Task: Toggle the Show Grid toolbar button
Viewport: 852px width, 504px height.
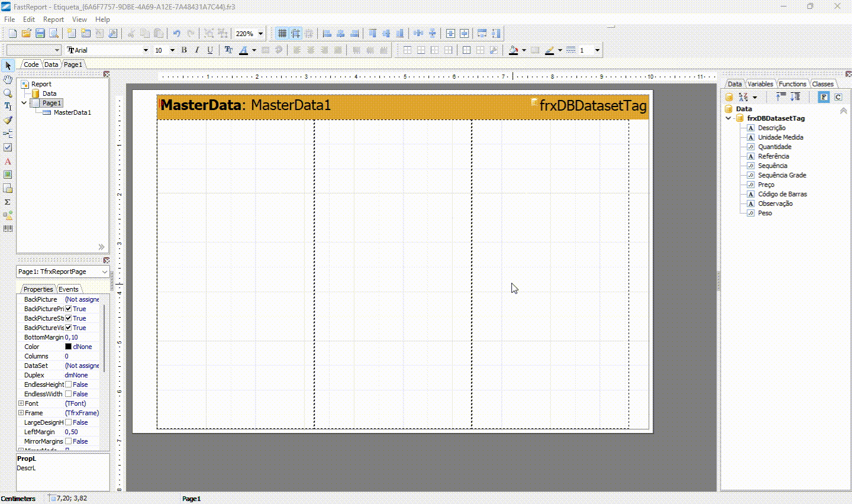Action: pyautogui.click(x=282, y=34)
